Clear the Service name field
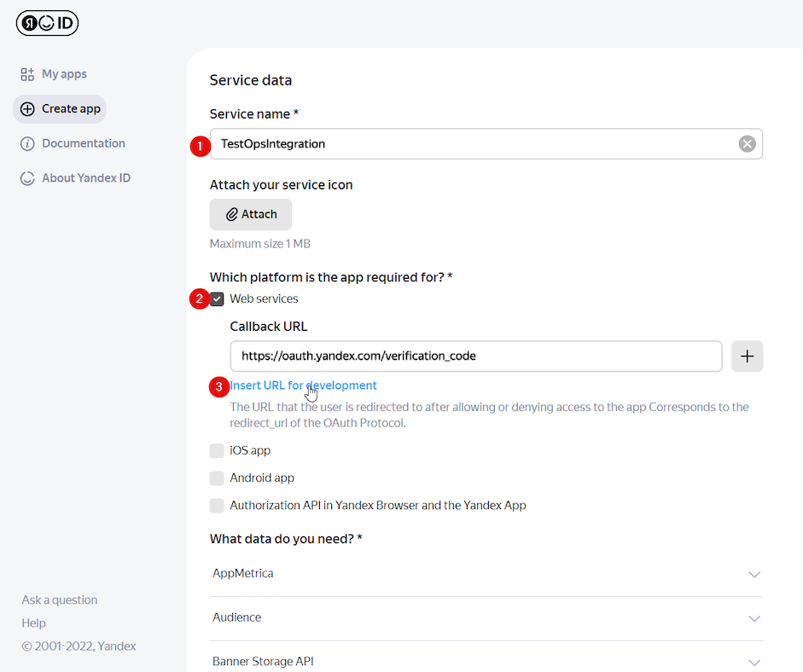 pyautogui.click(x=747, y=144)
